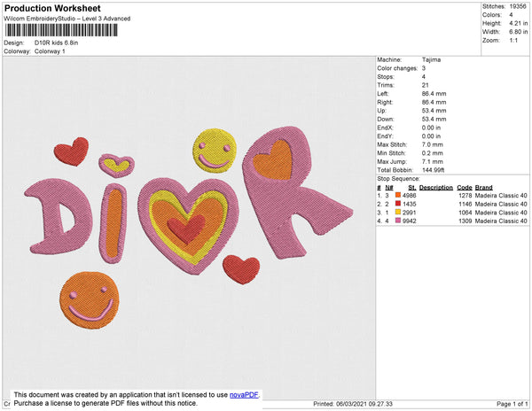The image size is (532, 411).
Task: Click the Description column header
Action: (x=436, y=188)
